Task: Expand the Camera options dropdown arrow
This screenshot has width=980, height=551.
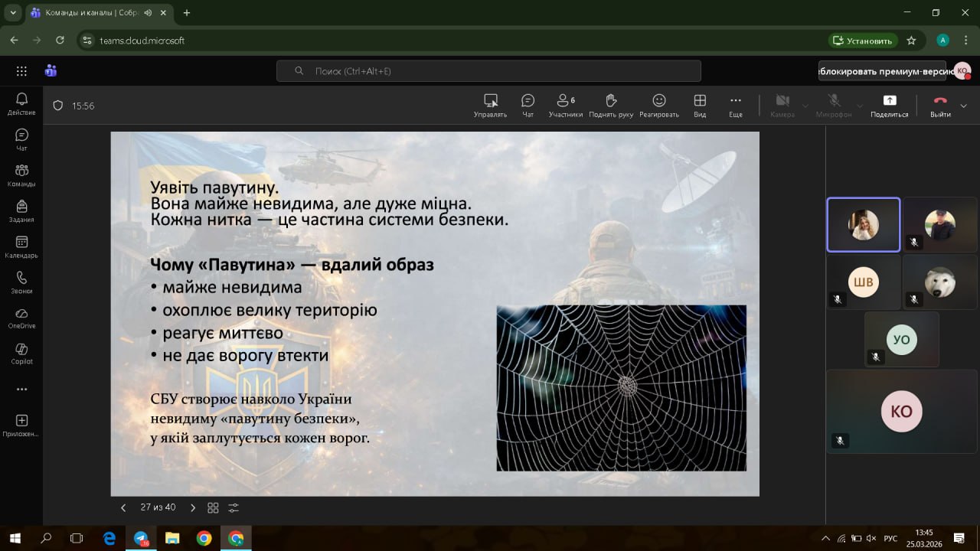Action: 805,106
